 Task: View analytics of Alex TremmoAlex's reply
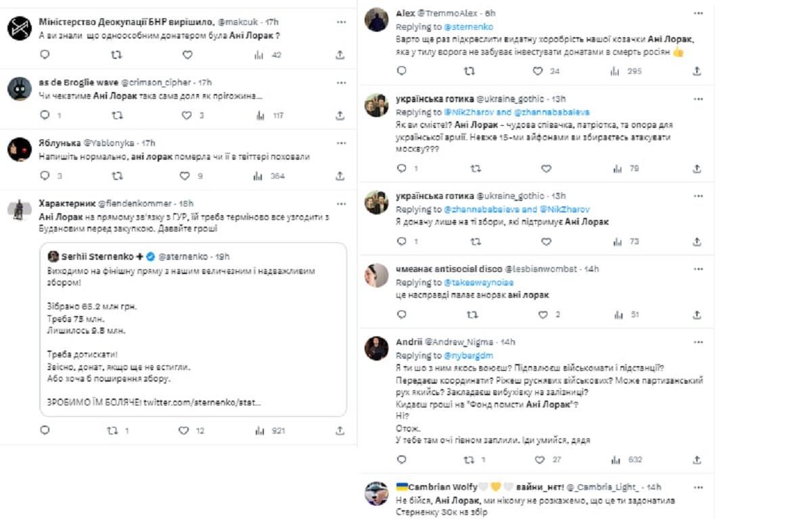[615, 71]
